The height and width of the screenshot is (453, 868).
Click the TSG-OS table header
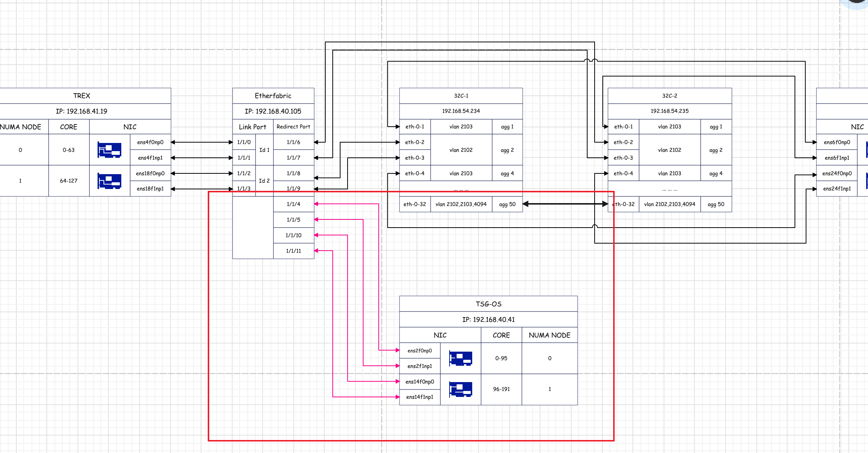coord(488,304)
